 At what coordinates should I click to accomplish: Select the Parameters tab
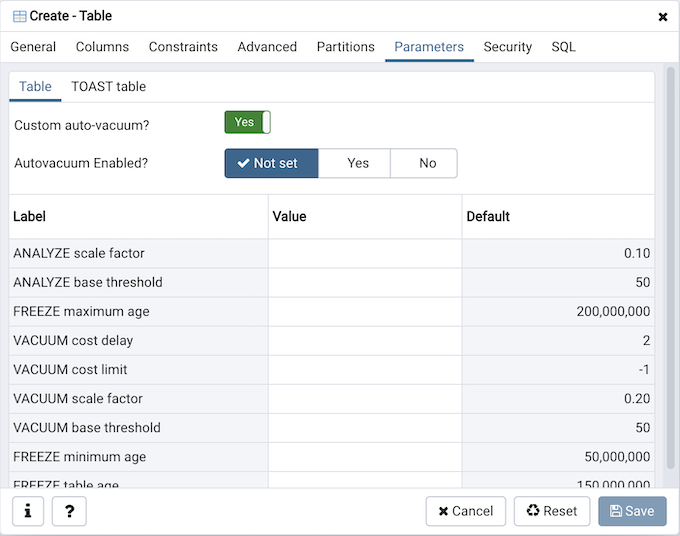[429, 47]
